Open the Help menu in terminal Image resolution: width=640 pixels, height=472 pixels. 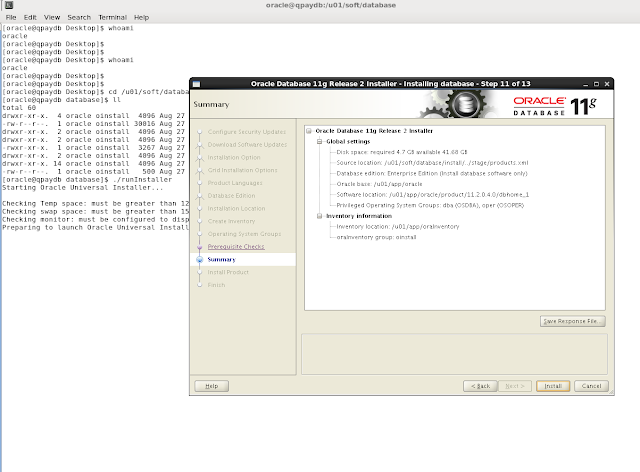pos(142,18)
